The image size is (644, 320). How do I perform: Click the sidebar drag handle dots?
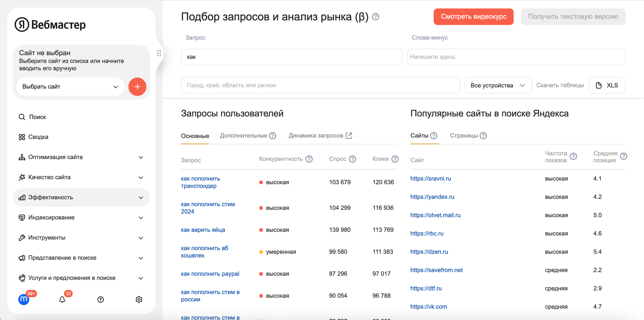159,53
